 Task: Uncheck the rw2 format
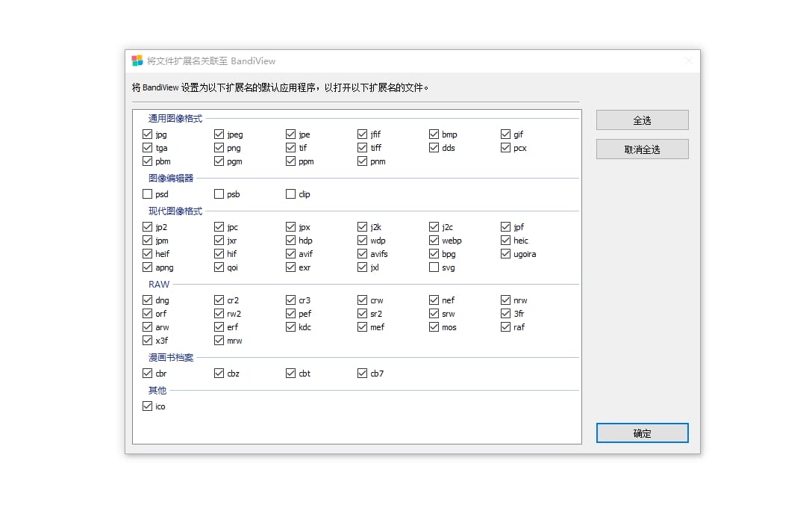[x=219, y=313]
